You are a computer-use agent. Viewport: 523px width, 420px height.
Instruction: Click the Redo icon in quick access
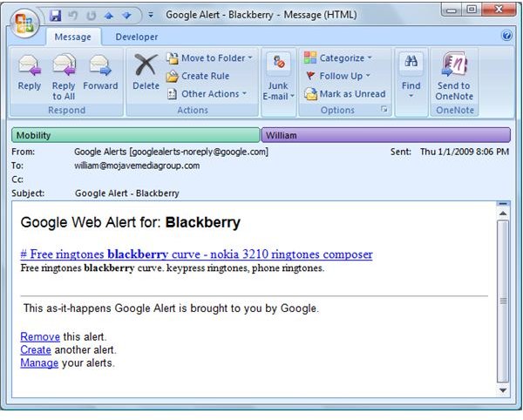point(91,16)
